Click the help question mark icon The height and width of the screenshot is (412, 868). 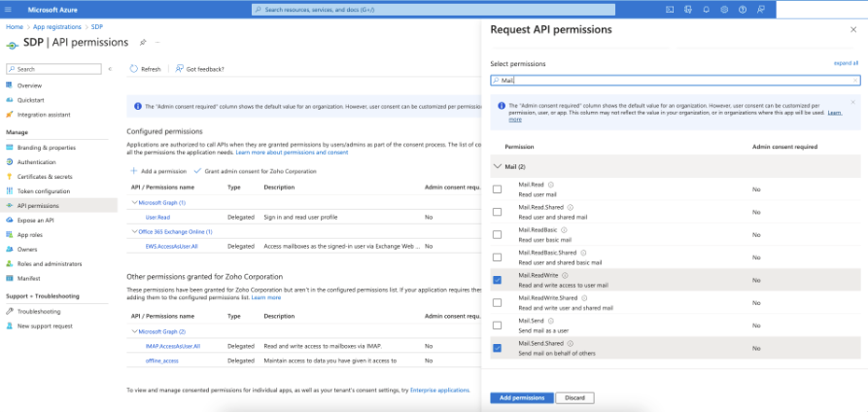point(741,9)
